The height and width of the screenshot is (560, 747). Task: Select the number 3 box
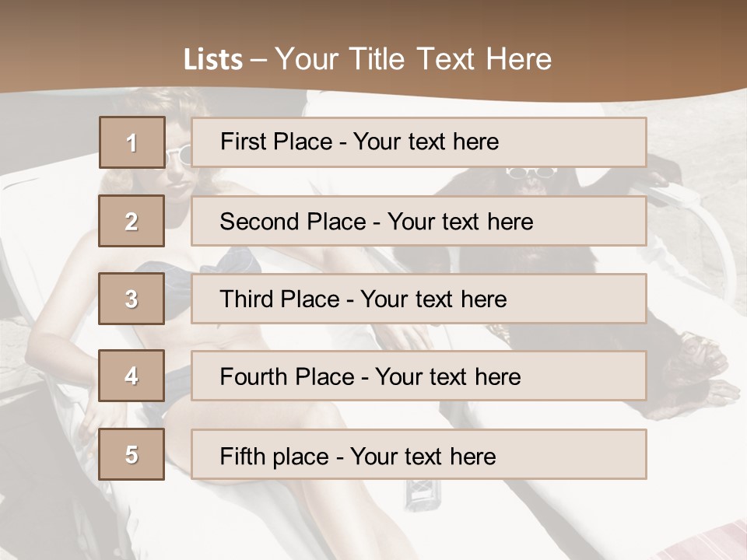(x=132, y=299)
